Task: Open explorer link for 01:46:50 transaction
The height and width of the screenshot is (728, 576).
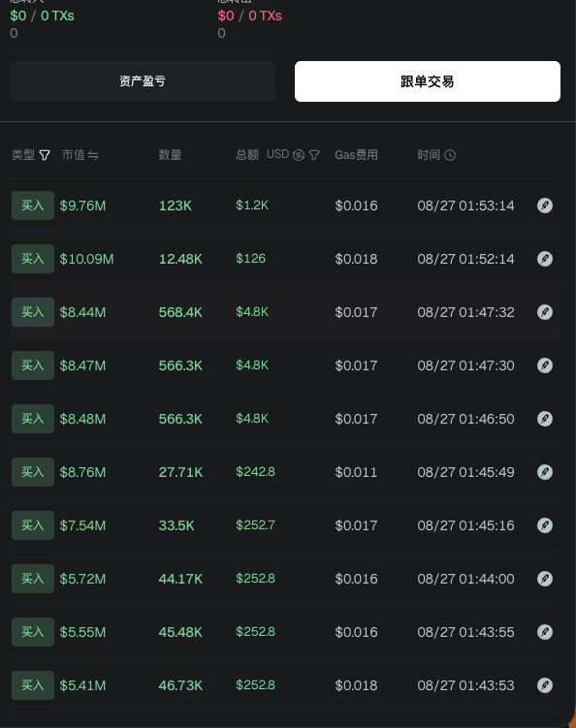Action: tap(545, 419)
